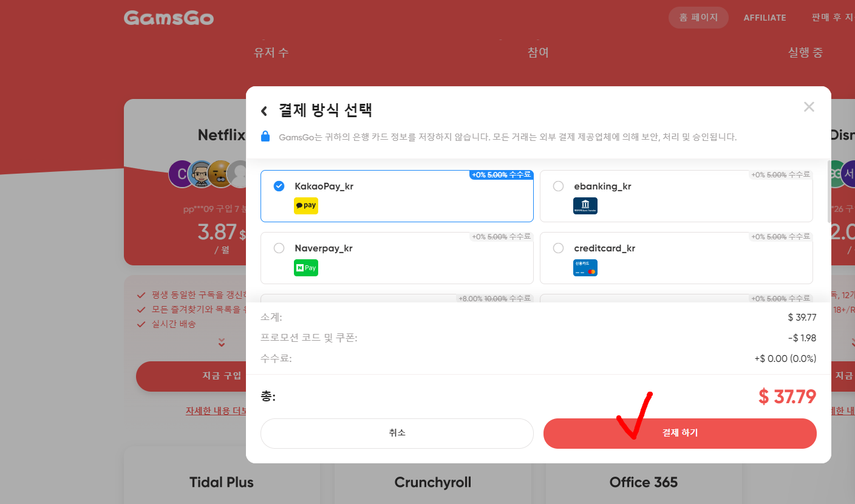Open the AFFILIATE nav item
855x504 pixels.
pyautogui.click(x=765, y=18)
